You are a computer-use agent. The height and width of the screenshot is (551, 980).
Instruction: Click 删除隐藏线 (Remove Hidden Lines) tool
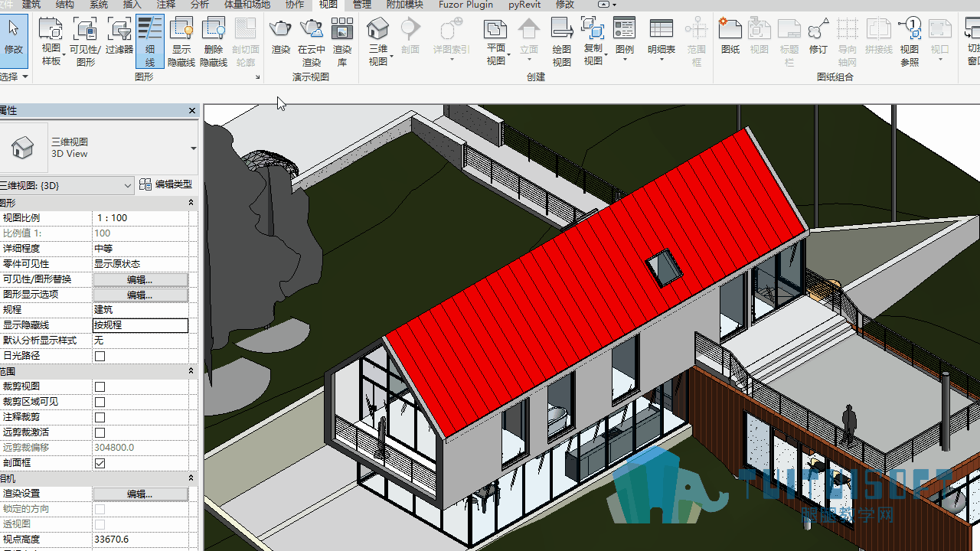pyautogui.click(x=214, y=42)
